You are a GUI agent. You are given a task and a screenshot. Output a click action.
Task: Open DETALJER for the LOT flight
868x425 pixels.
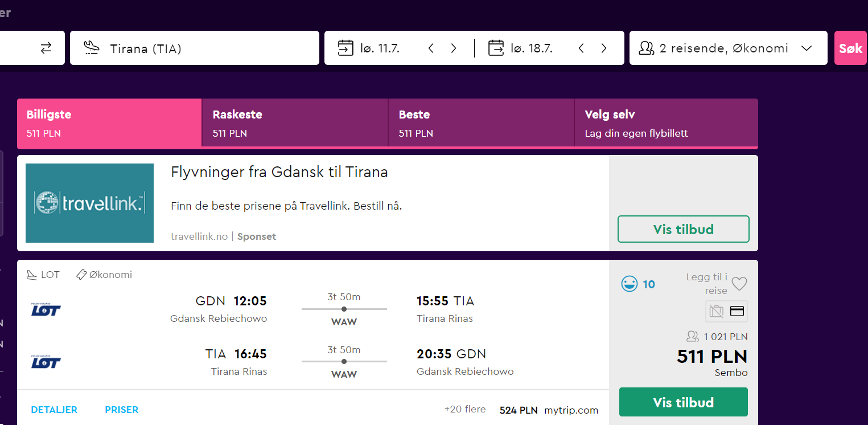(54, 410)
